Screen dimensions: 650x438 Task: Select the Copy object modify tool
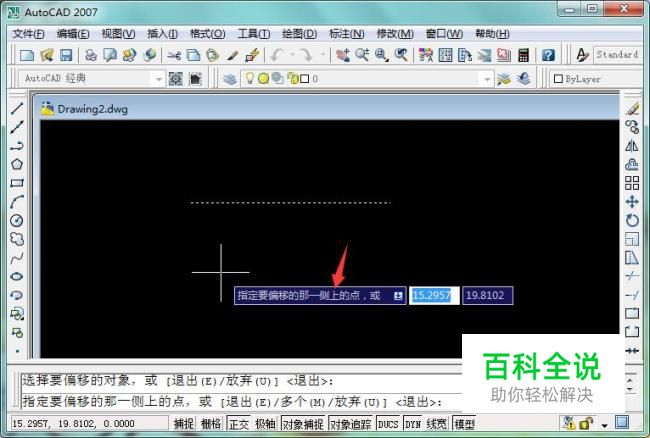point(632,127)
